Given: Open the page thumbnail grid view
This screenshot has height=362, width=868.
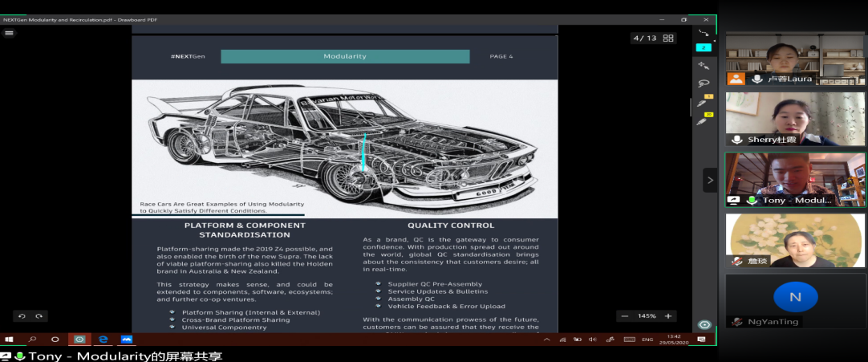Looking at the screenshot, I should (x=668, y=38).
